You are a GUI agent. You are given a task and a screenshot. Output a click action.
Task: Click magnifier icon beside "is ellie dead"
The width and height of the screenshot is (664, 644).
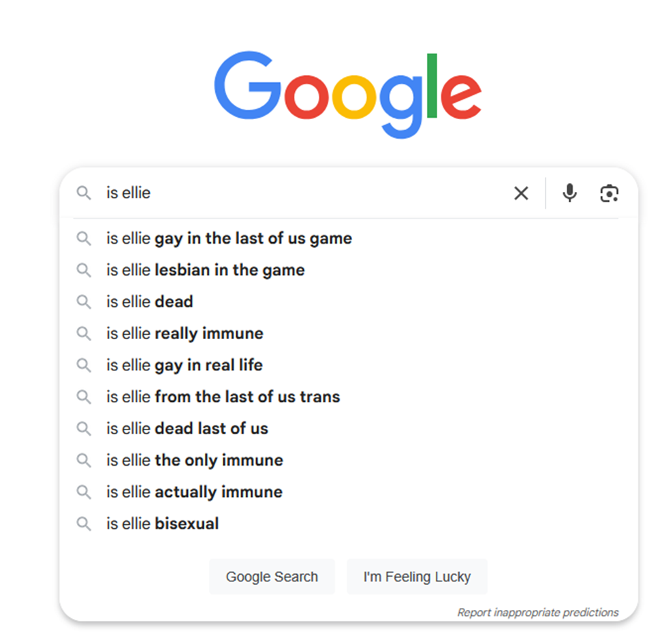[84, 302]
